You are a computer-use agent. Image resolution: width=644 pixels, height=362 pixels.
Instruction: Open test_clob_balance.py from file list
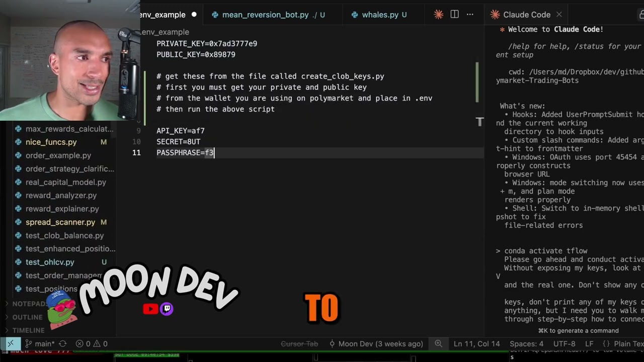pos(65,235)
